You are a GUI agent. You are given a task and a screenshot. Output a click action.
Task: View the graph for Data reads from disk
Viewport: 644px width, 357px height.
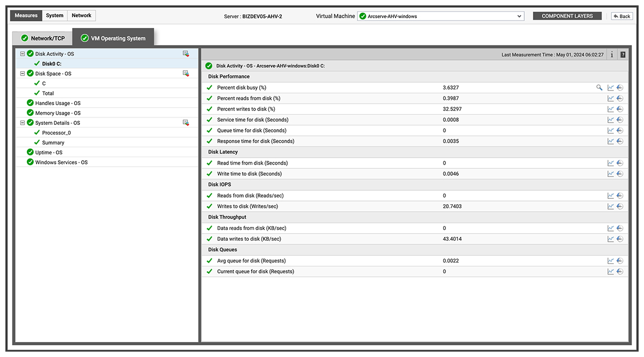(611, 228)
